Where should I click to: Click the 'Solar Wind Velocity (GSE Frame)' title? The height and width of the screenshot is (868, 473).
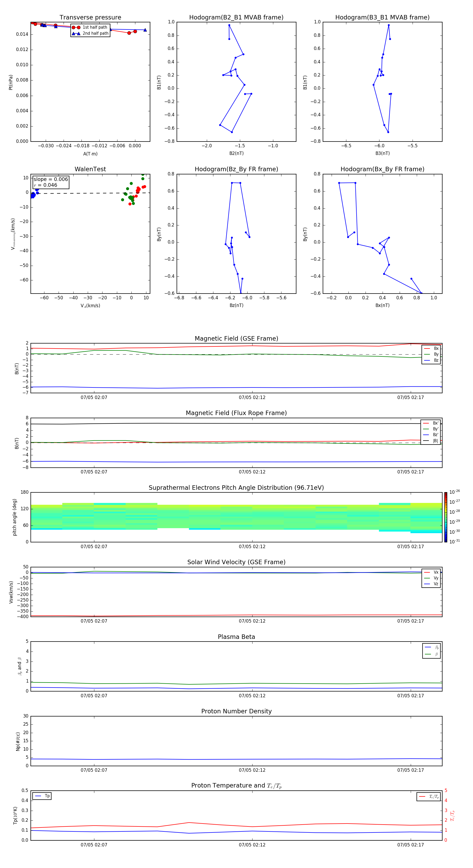tap(236, 562)
